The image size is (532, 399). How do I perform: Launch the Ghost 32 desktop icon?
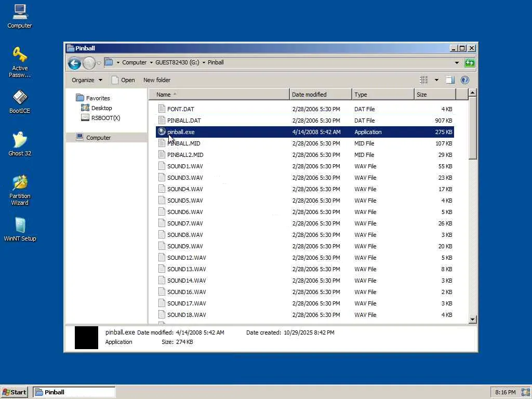(20, 144)
